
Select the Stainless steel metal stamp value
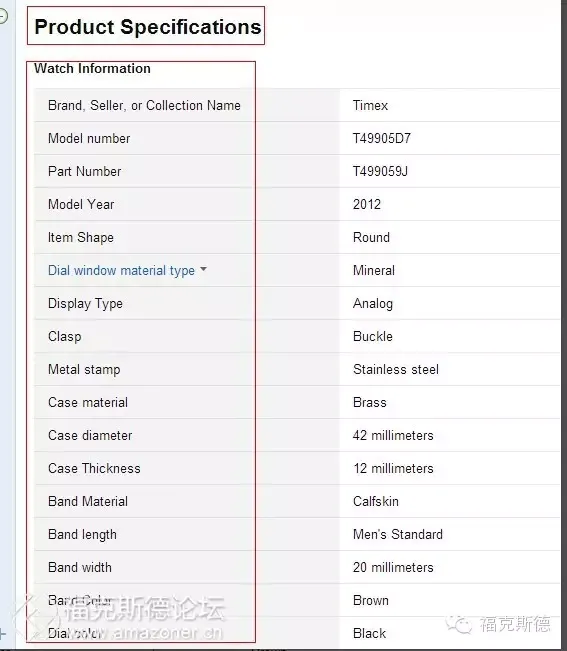[396, 370]
